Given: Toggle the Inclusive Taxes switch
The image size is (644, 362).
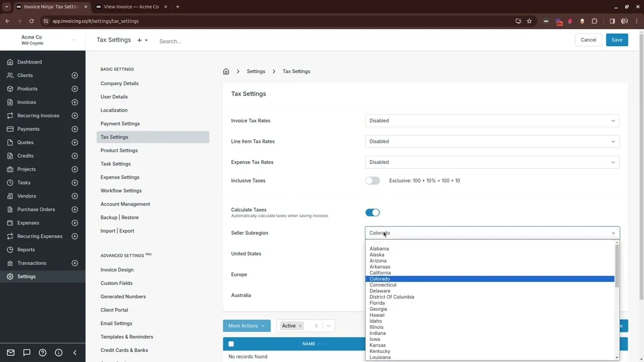Looking at the screenshot, I should point(373,180).
